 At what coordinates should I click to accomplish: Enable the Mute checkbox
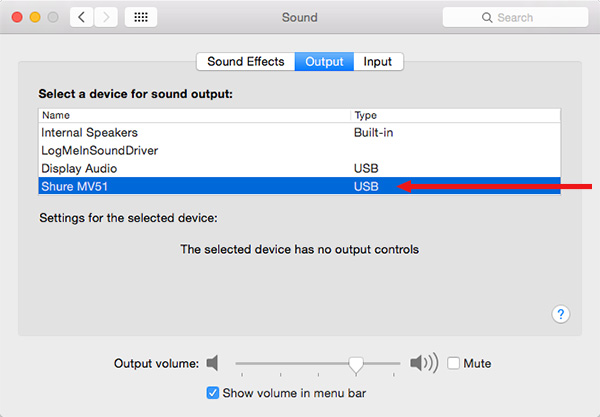coord(453,363)
